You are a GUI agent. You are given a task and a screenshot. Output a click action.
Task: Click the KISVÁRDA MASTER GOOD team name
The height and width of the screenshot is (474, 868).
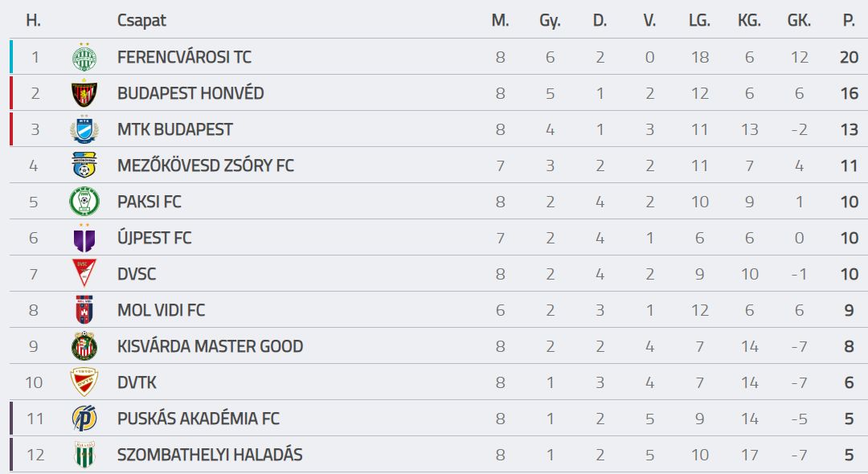[x=210, y=346]
